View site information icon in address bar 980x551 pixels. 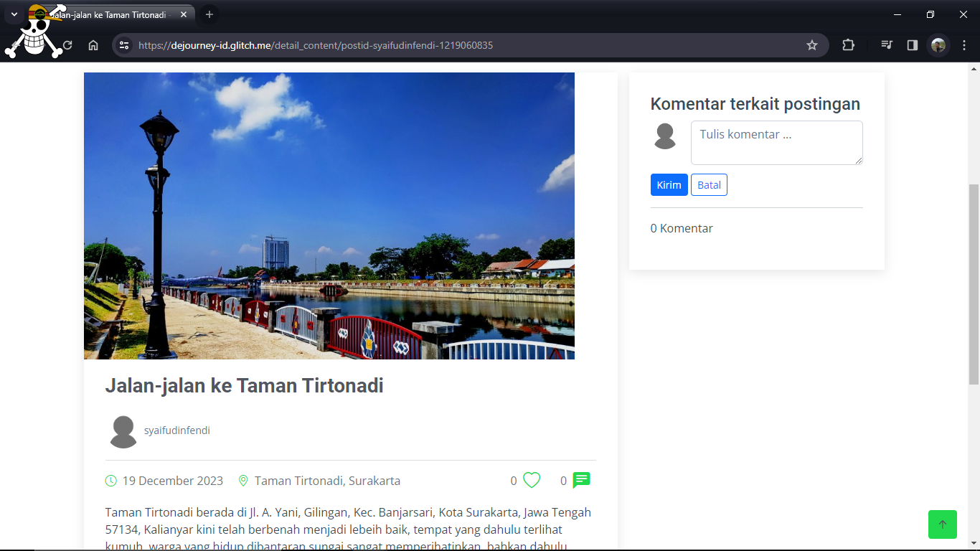point(124,45)
